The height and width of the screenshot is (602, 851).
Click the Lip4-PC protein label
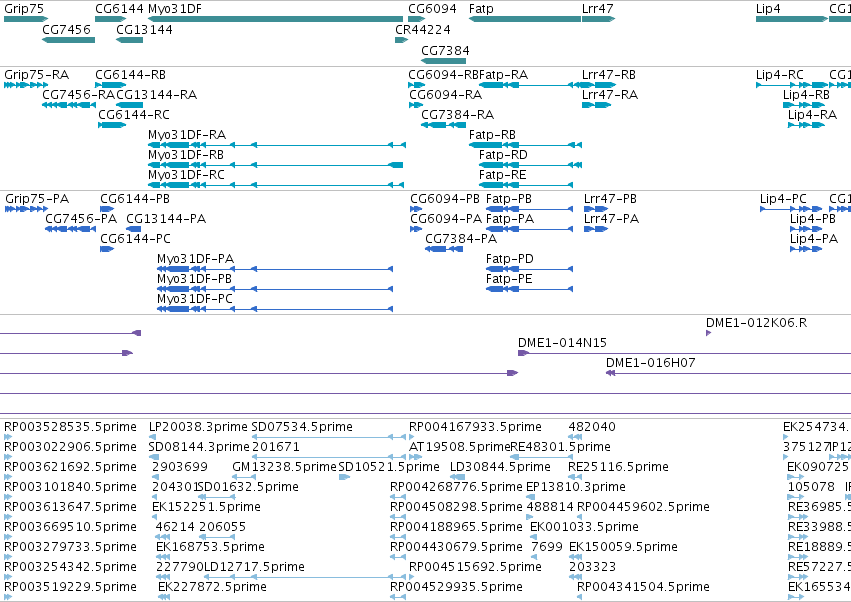pos(783,199)
